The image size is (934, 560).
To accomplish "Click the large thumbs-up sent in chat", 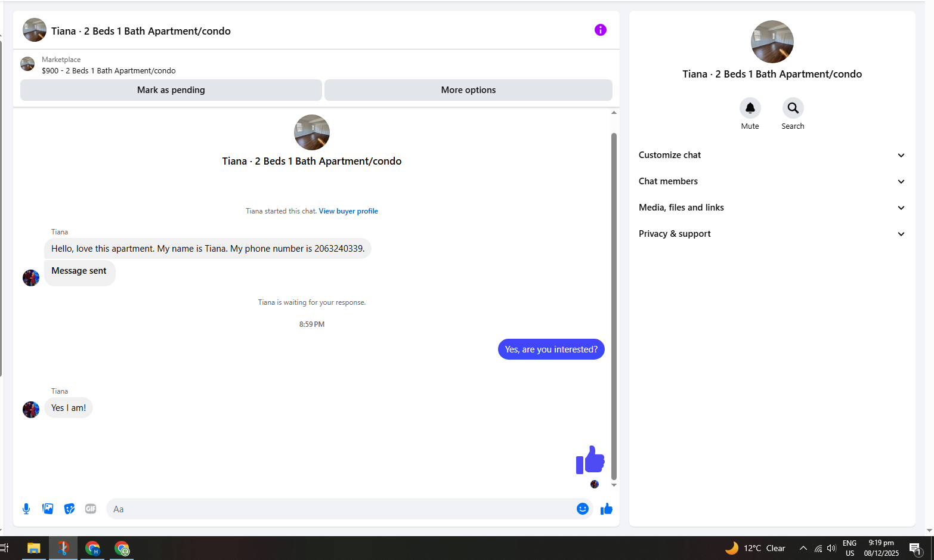I will click(590, 460).
